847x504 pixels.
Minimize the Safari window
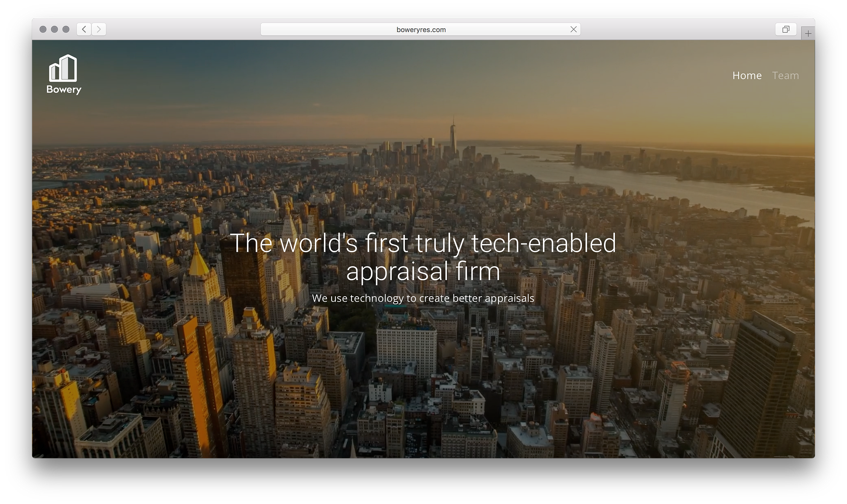tap(54, 29)
